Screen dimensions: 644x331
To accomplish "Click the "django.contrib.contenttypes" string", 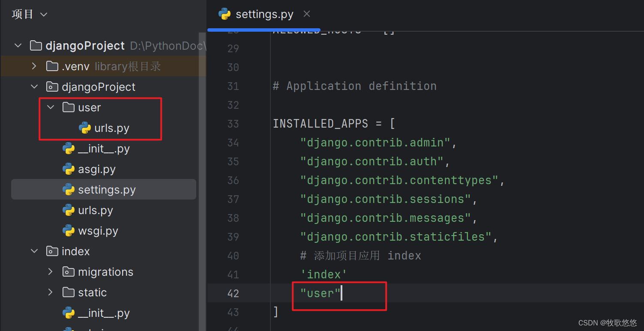I will point(399,180).
